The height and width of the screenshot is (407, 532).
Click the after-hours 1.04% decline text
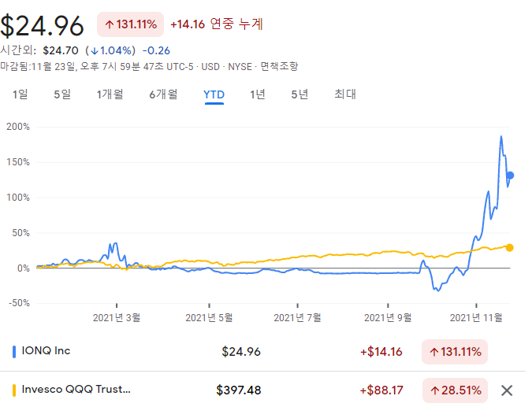point(110,50)
